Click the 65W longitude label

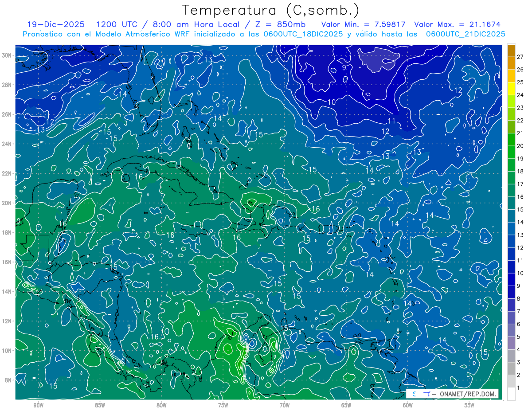[x=346, y=406]
